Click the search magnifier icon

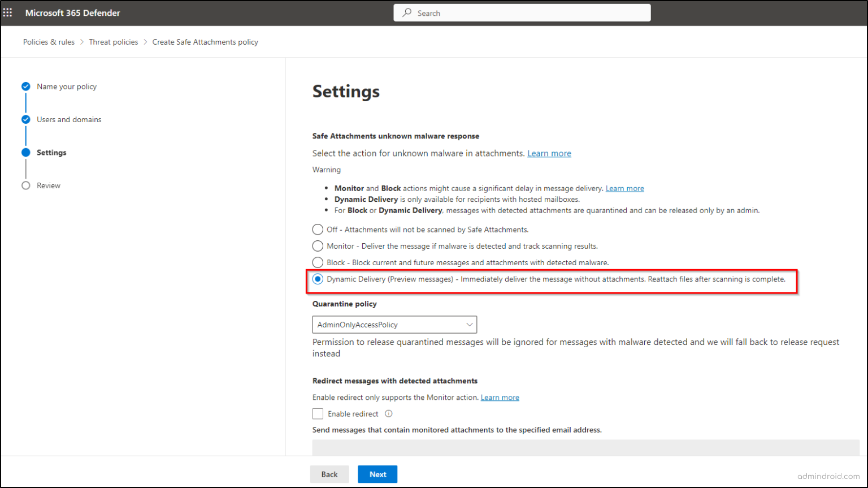(407, 12)
